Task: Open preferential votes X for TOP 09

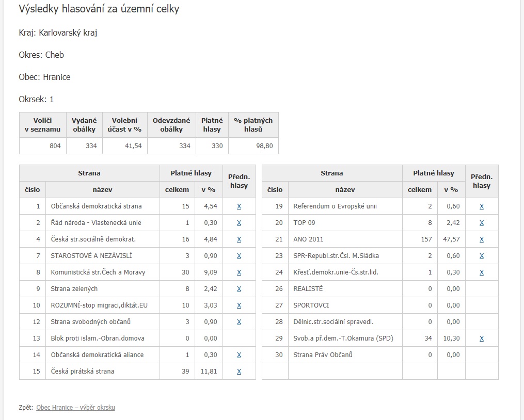Action: (x=482, y=223)
